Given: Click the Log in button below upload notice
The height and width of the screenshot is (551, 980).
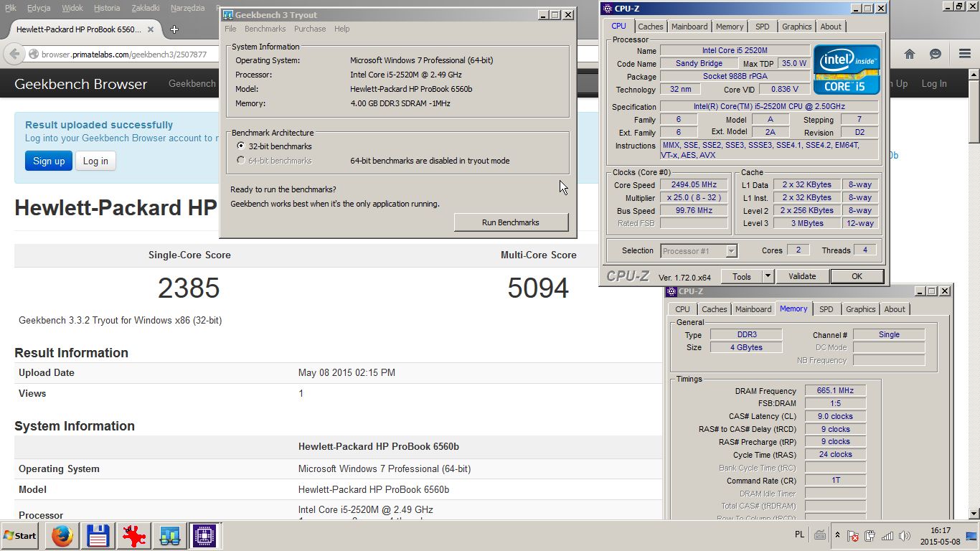Looking at the screenshot, I should 95,161.
